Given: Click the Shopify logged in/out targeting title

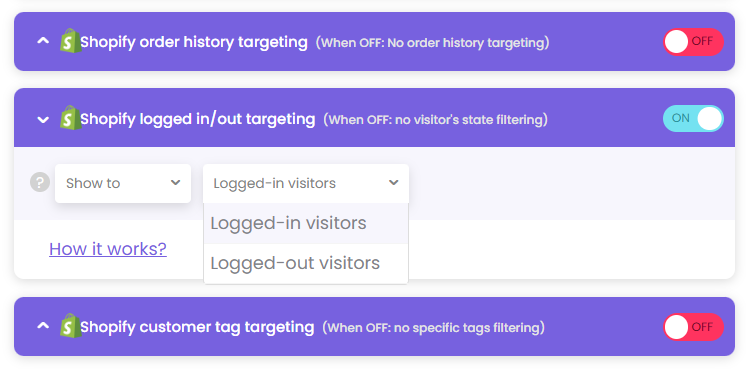Looking at the screenshot, I should 197,119.
